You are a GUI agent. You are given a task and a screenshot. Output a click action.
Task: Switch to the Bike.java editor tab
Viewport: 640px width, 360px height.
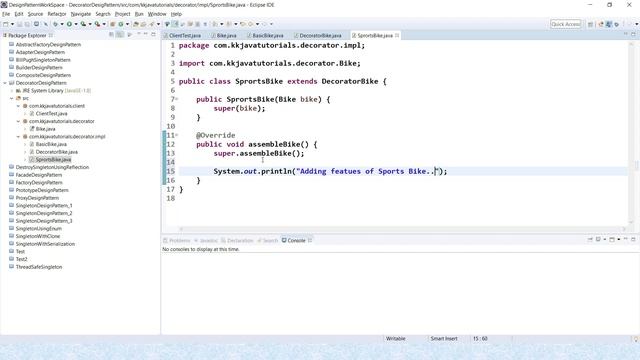pyautogui.click(x=225, y=36)
